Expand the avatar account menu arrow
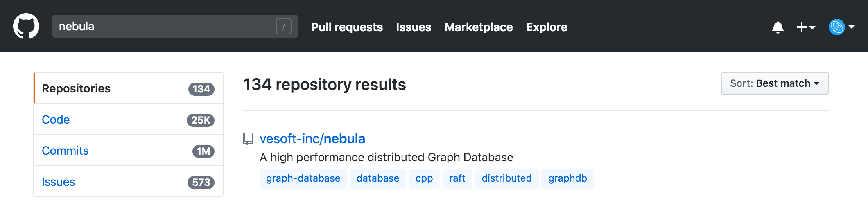The width and height of the screenshot is (868, 203). 852,27
